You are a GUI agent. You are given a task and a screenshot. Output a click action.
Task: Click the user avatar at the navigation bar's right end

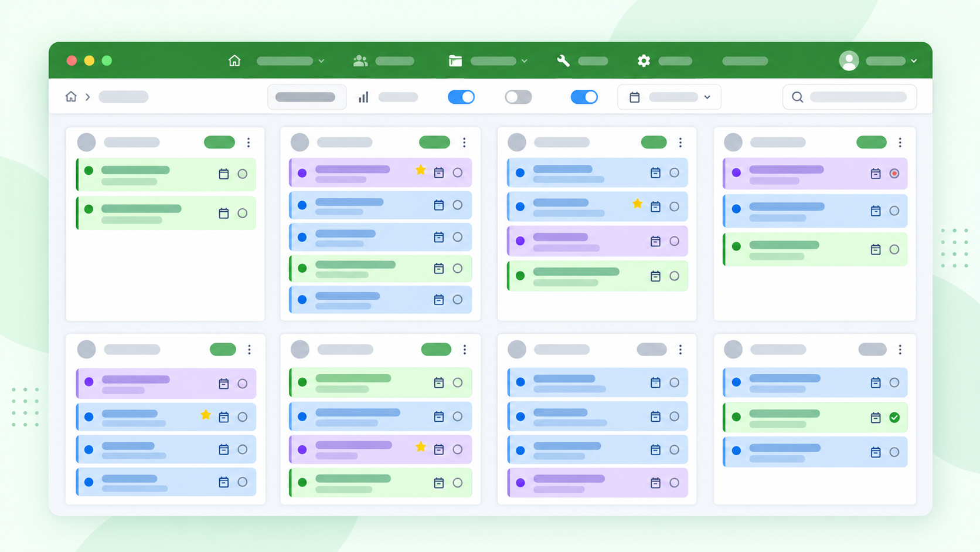pyautogui.click(x=849, y=60)
